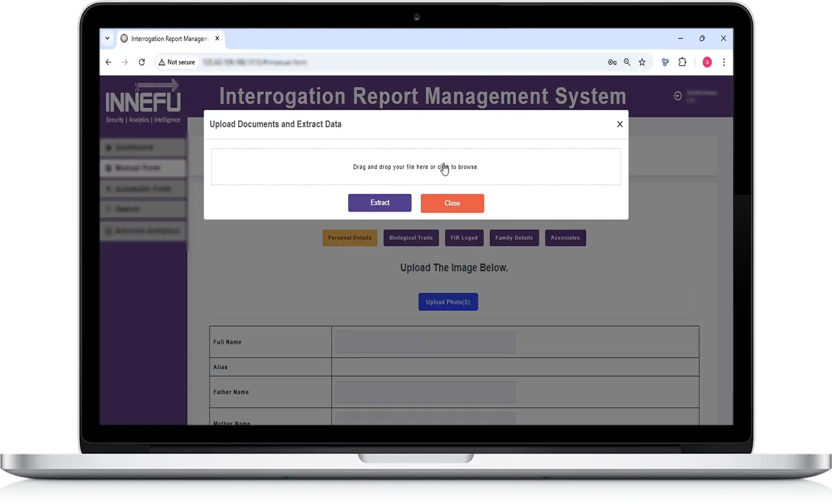Open the browser extensions puzzle icon
The image size is (832, 504).
coord(682,62)
